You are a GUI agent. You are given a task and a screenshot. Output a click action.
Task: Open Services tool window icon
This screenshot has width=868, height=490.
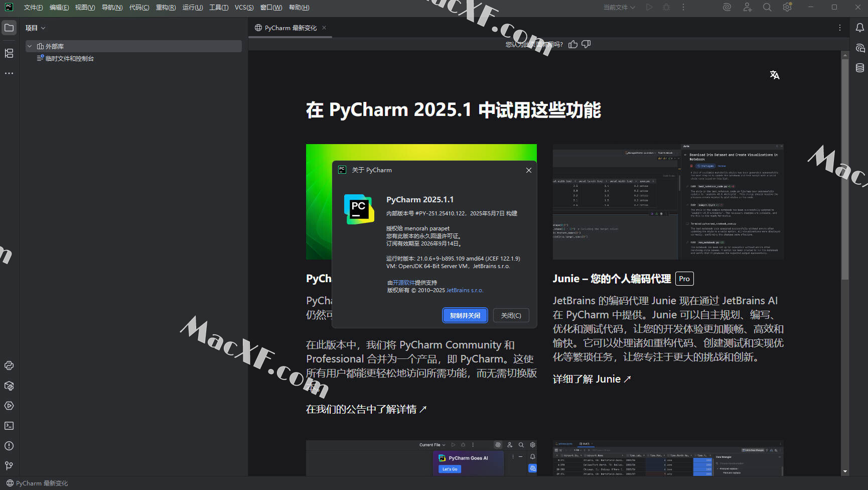click(9, 406)
